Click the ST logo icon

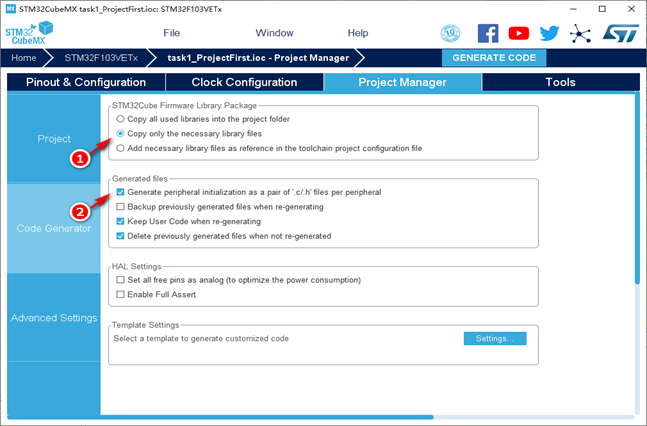(621, 33)
